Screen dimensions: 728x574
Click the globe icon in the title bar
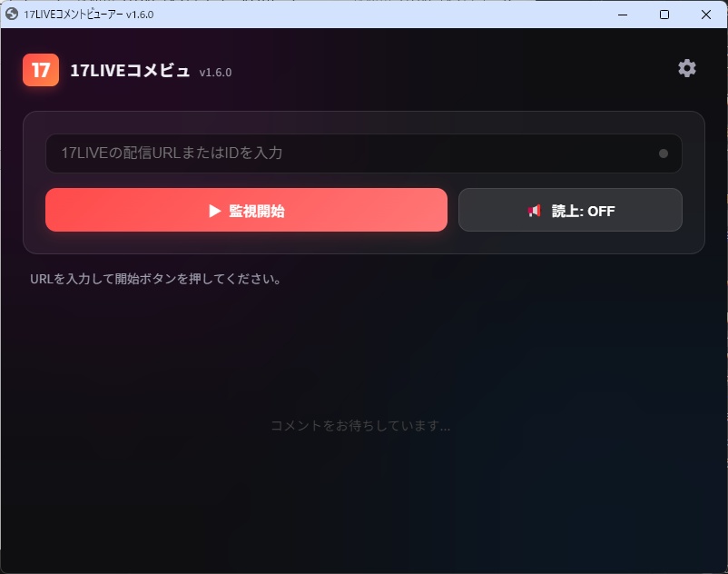pos(12,14)
